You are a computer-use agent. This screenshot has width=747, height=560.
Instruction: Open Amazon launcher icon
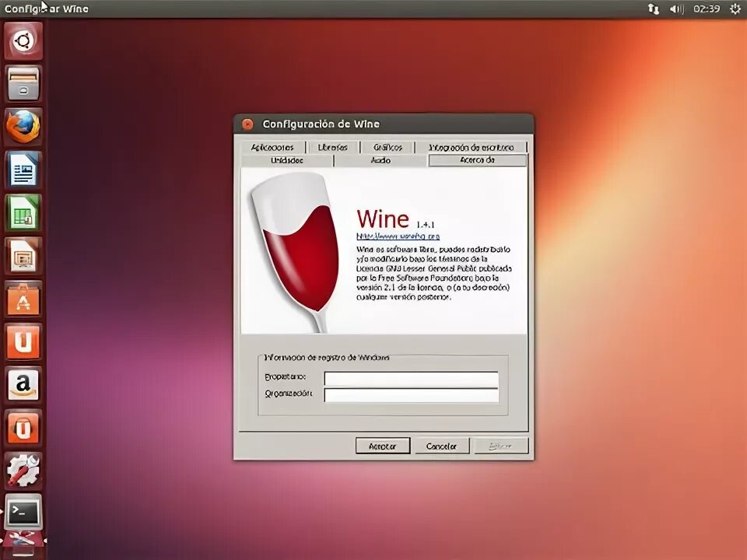coord(23,385)
